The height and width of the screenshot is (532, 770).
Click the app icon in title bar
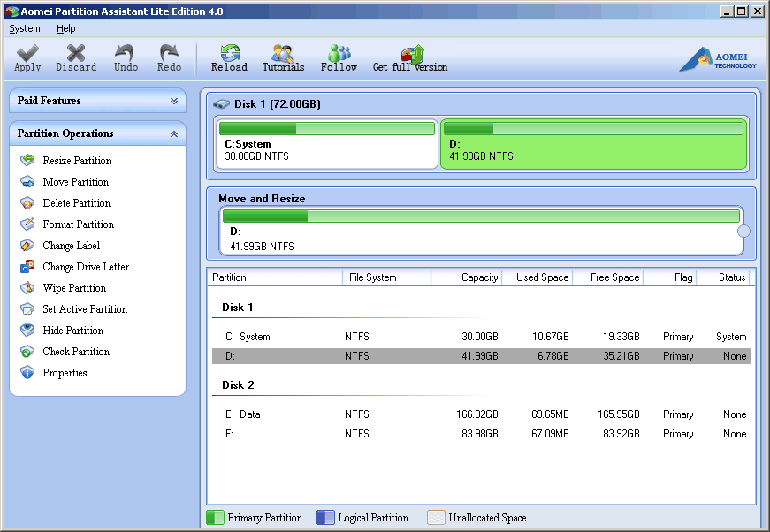[x=11, y=11]
